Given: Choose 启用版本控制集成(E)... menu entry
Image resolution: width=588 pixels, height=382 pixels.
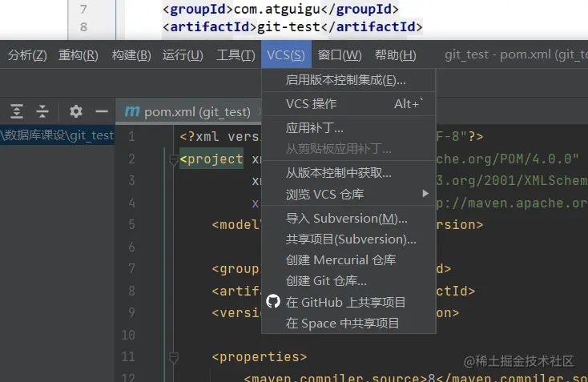Looking at the screenshot, I should 348,80.
